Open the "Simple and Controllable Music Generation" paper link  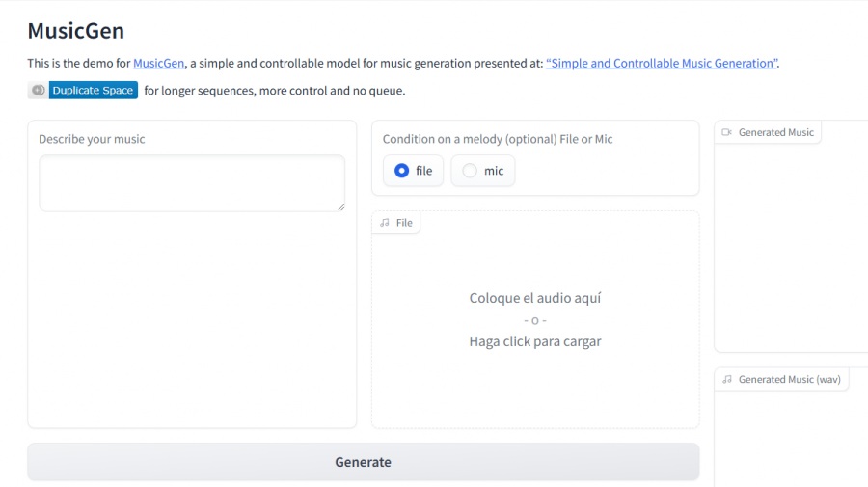click(662, 64)
